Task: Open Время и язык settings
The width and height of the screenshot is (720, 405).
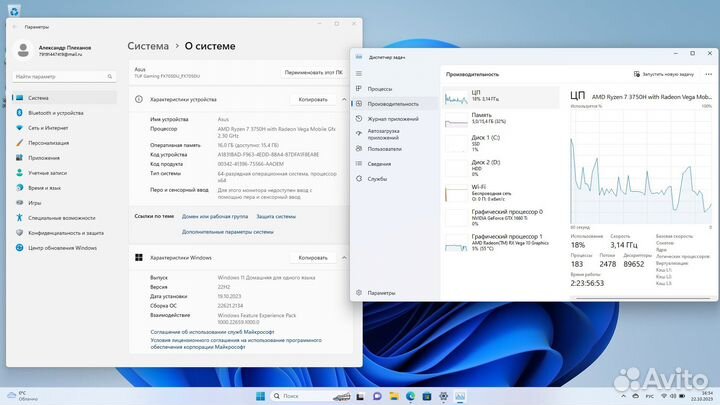Action: coord(44,188)
